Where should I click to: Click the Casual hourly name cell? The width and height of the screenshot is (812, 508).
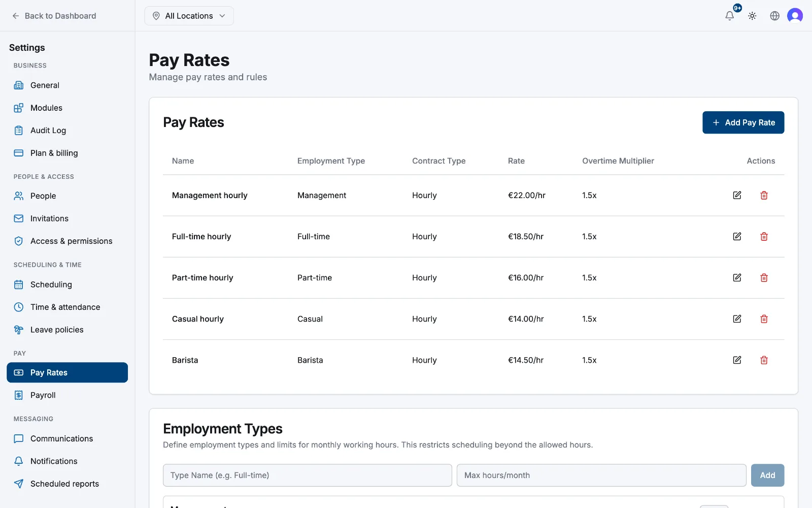[x=197, y=319]
